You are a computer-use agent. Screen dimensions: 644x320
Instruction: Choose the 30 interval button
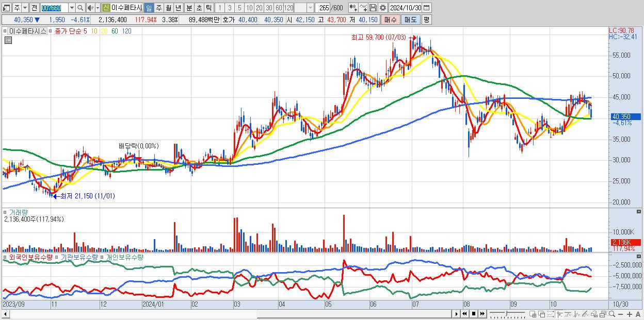[269, 8]
